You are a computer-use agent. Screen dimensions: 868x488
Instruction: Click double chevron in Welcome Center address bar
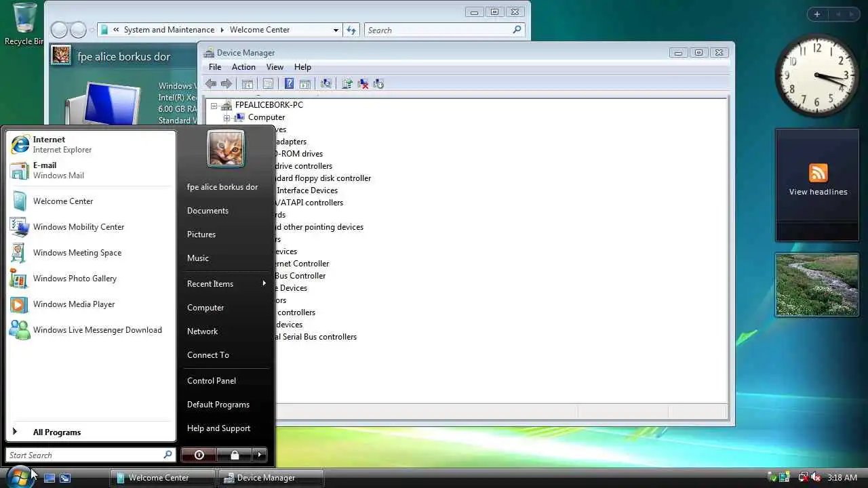(x=117, y=30)
